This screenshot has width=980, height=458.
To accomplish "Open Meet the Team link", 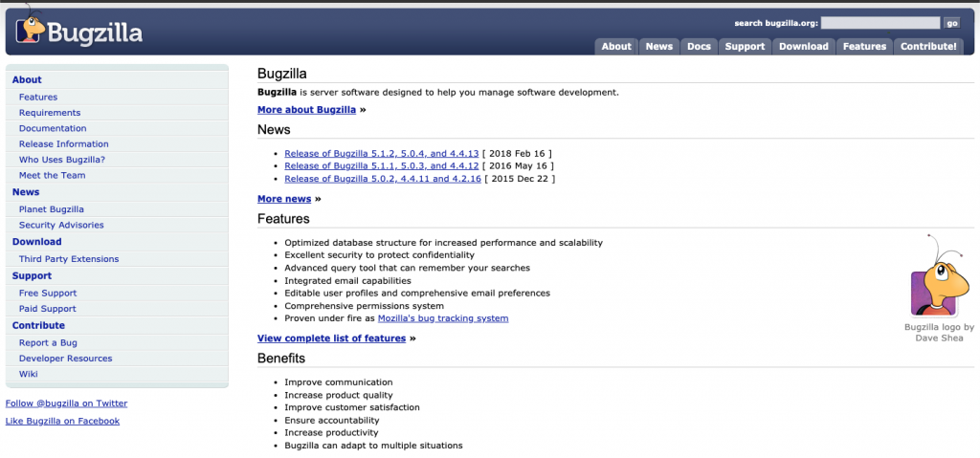I will pos(52,176).
